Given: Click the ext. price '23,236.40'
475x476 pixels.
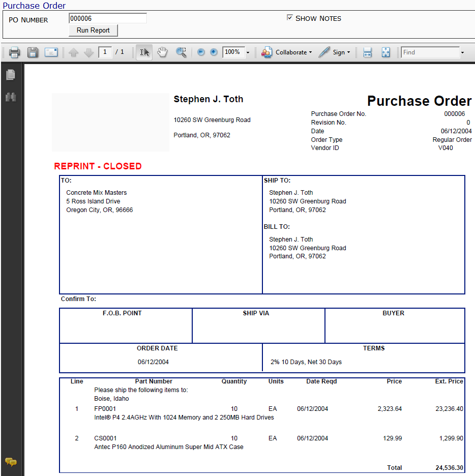Looking at the screenshot, I should 449,408.
